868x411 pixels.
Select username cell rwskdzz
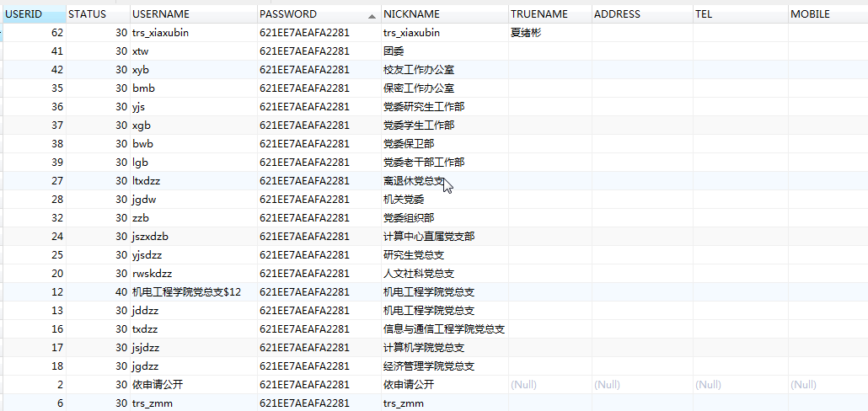point(195,274)
